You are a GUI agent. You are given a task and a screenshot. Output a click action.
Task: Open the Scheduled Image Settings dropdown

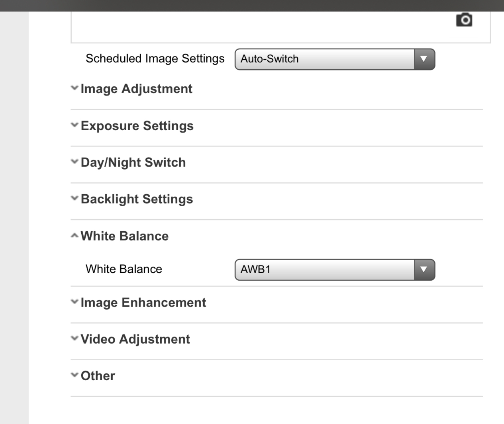324,59
